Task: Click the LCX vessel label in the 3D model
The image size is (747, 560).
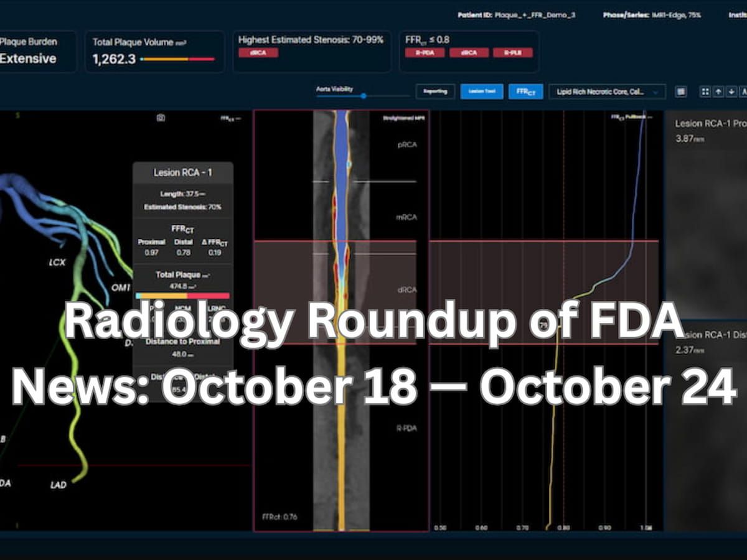Action: pyautogui.click(x=57, y=263)
